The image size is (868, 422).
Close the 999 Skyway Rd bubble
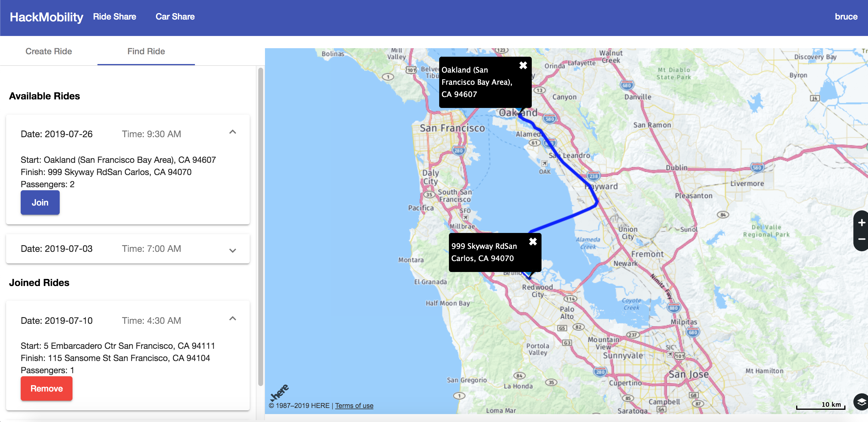(533, 241)
